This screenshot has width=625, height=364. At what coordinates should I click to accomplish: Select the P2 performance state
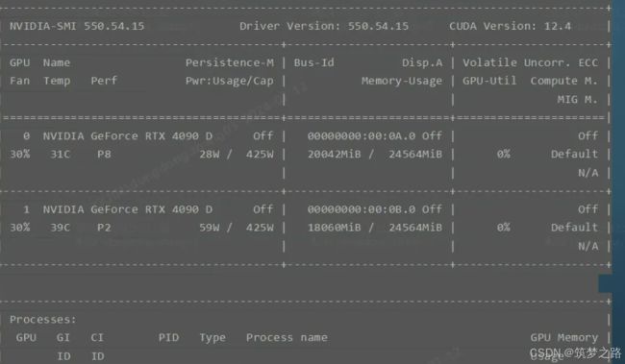[x=104, y=228]
